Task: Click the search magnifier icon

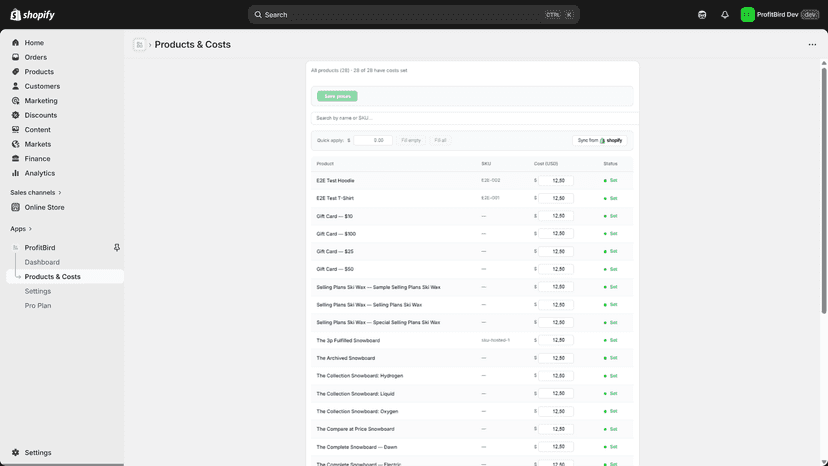Action: pos(258,15)
